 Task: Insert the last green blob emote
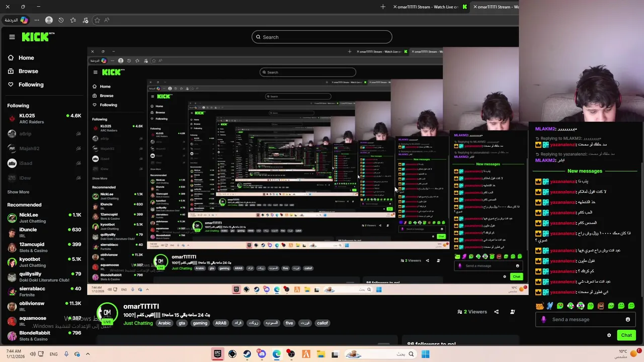pyautogui.click(x=631, y=306)
